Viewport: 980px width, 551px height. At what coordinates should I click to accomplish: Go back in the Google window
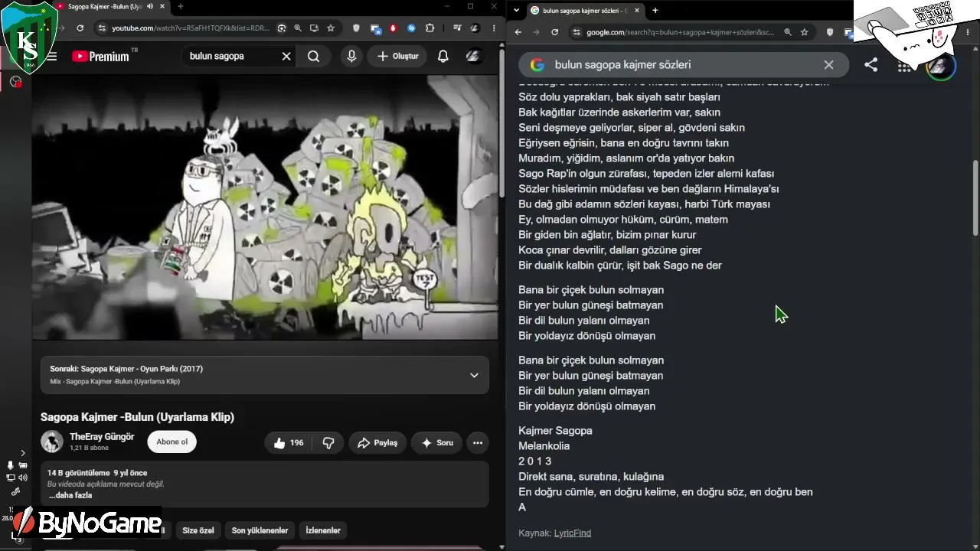tap(518, 32)
